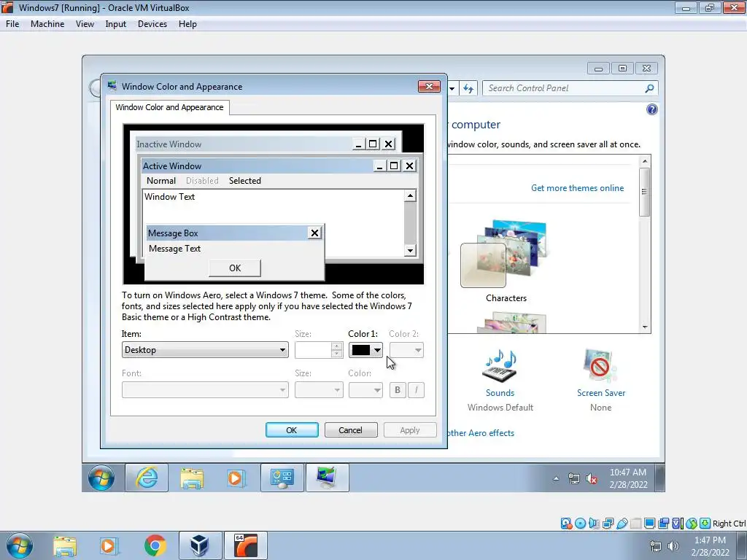
Task: Click the muted volume icon in guest tray
Action: [x=592, y=478]
